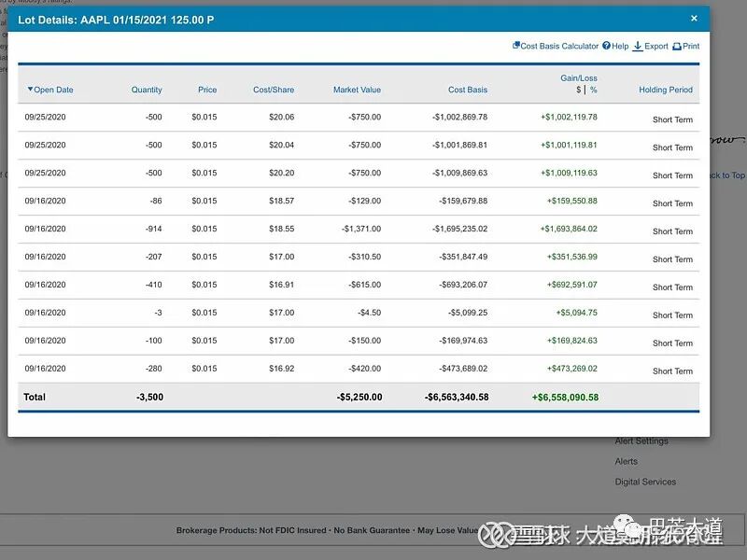Click the total market value -$5,250.00

coord(359,398)
